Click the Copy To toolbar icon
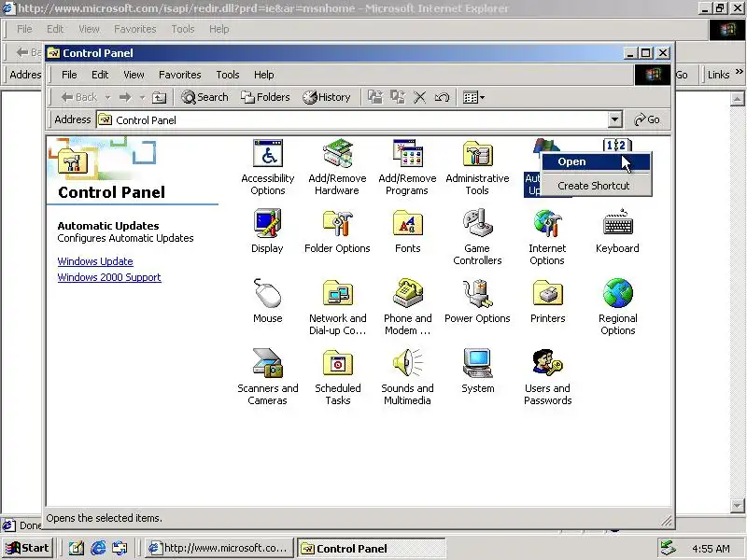The height and width of the screenshot is (560, 747). 398,98
